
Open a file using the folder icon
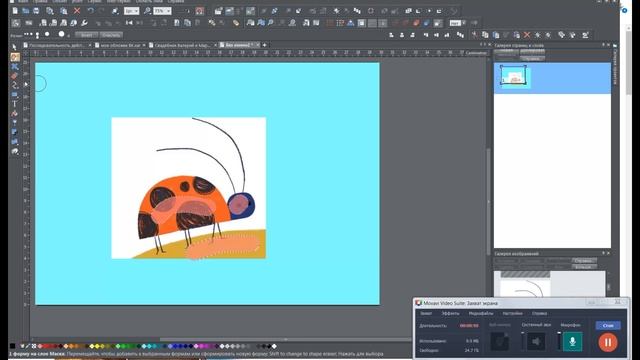coord(26,11)
